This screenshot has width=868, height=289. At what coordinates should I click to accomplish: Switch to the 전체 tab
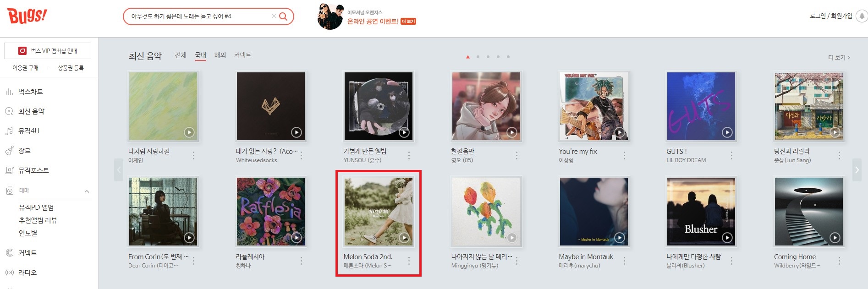181,55
